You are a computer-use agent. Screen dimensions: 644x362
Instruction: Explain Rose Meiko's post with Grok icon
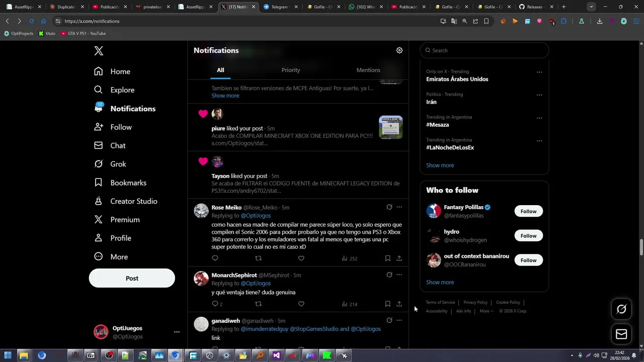click(x=389, y=207)
